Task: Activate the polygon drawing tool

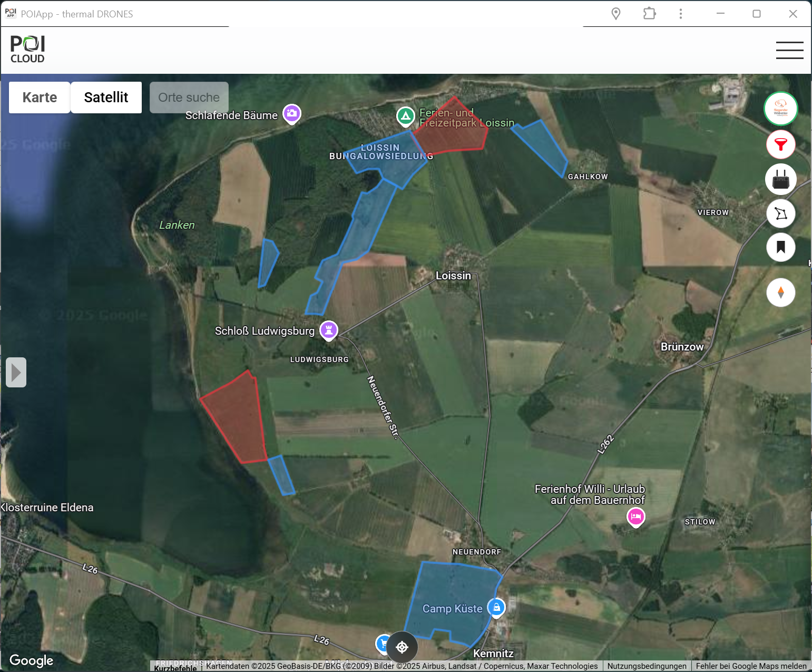Action: (x=780, y=213)
